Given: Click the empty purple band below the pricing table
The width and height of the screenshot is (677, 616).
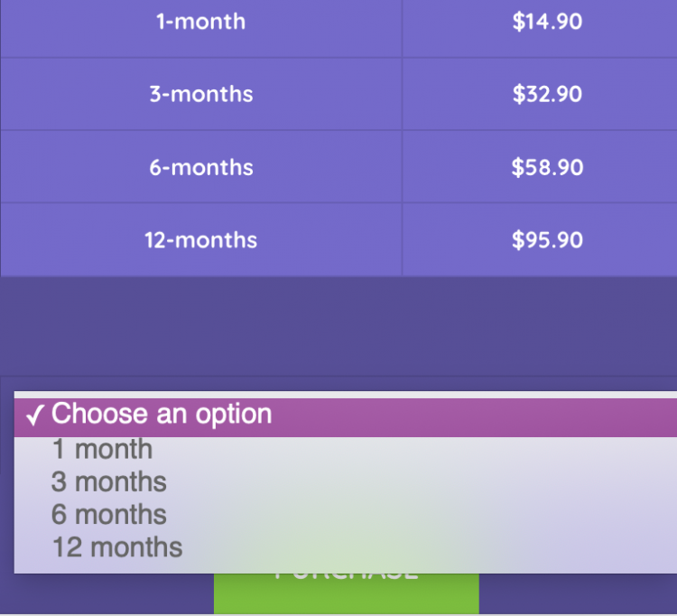Looking at the screenshot, I should (x=338, y=325).
